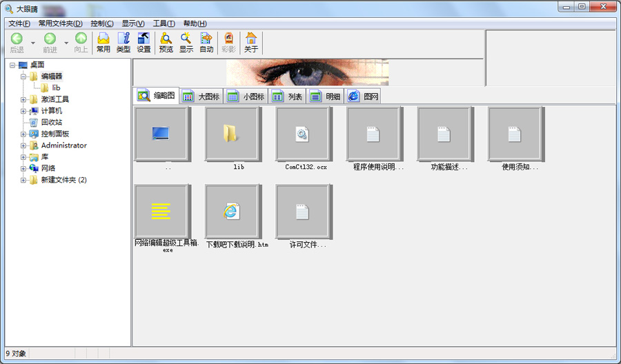621x364 pixels.
Task: Click the 显示 (Display) toolbar icon
Action: pyautogui.click(x=186, y=39)
